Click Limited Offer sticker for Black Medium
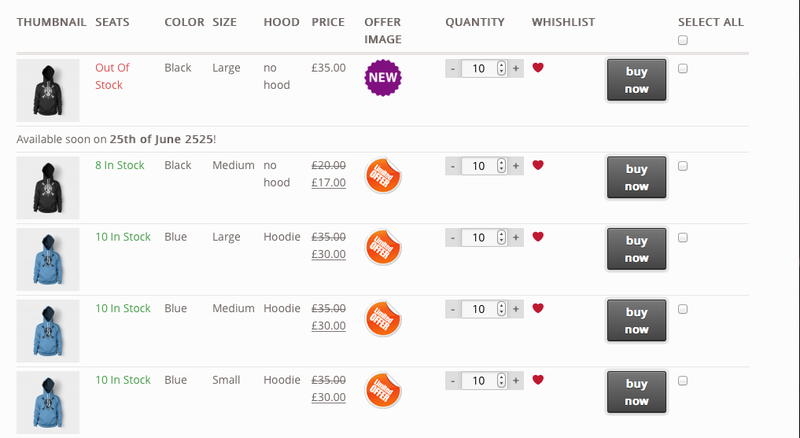Screen dimensions: 800x438 pyautogui.click(x=383, y=175)
